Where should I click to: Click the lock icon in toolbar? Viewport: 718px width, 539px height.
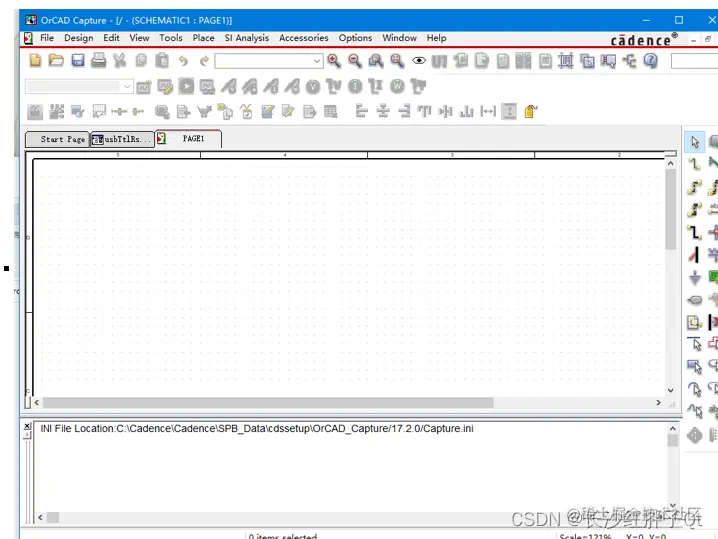click(530, 111)
